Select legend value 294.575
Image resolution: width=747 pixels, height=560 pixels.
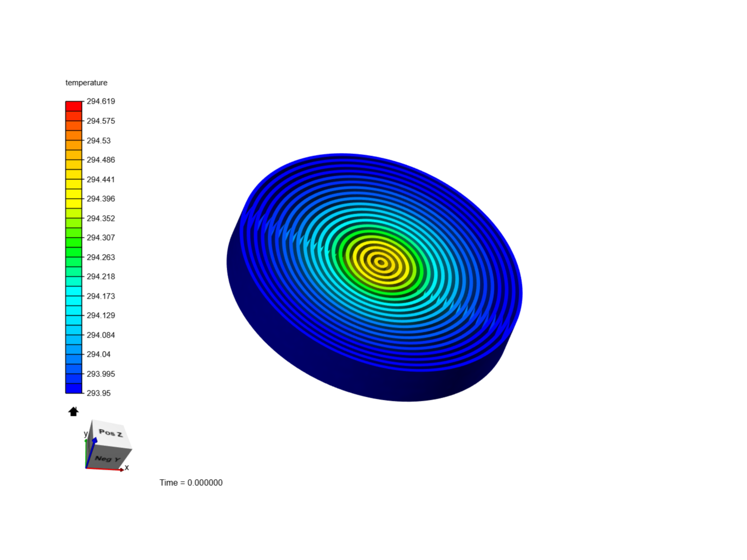coord(101,121)
